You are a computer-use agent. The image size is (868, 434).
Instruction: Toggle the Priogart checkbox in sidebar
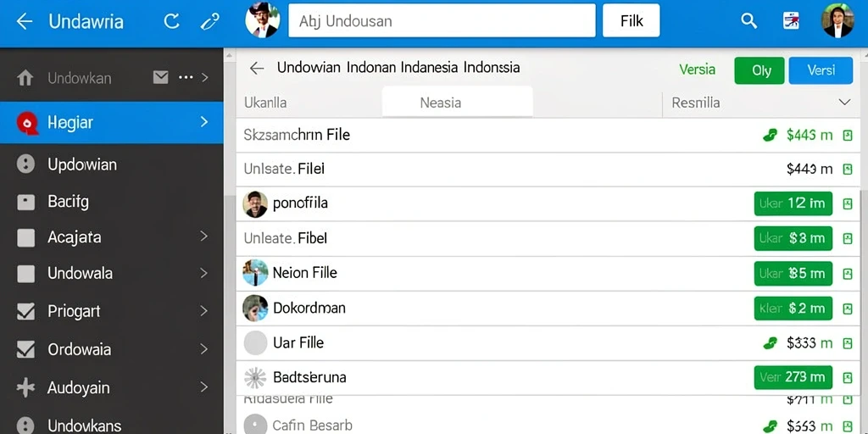click(x=25, y=312)
